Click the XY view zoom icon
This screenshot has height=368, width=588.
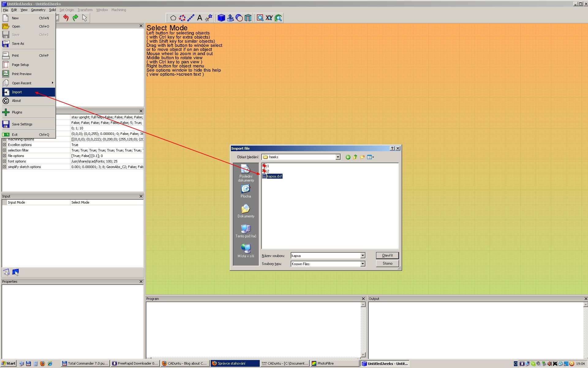[269, 18]
